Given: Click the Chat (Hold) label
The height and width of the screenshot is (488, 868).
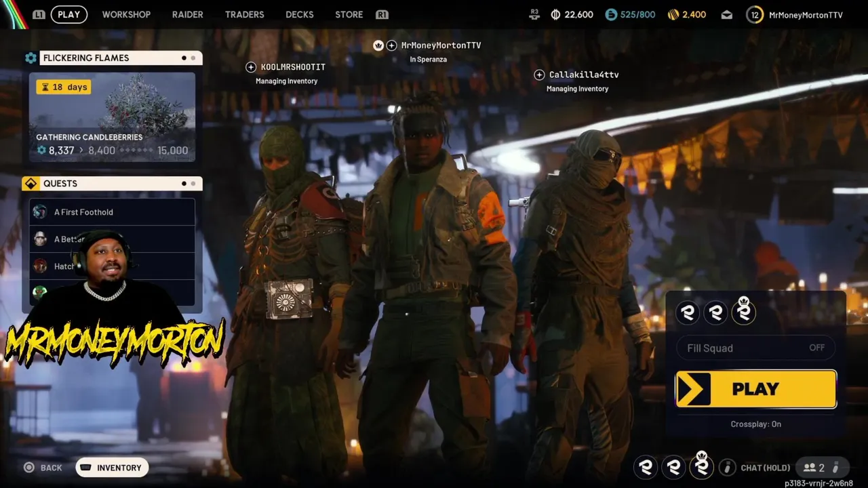Looking at the screenshot, I should coord(766,468).
